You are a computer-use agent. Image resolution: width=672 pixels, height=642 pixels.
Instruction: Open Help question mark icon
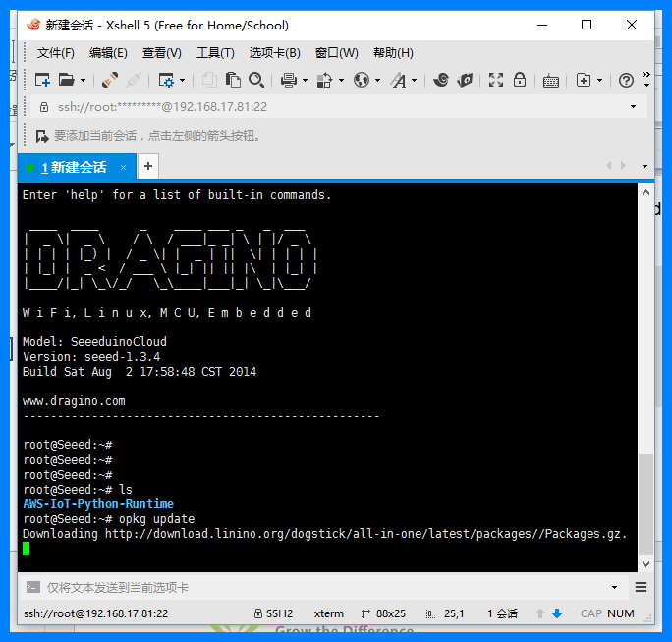point(626,80)
